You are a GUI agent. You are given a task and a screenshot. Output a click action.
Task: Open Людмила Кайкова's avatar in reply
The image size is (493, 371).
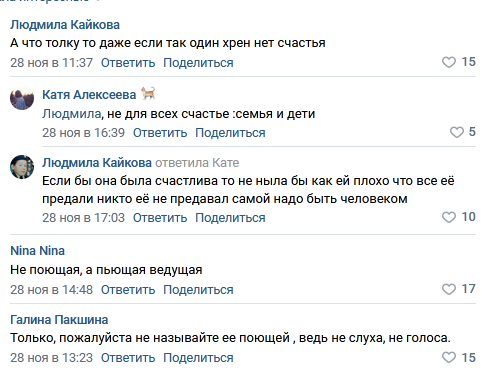coord(22,167)
